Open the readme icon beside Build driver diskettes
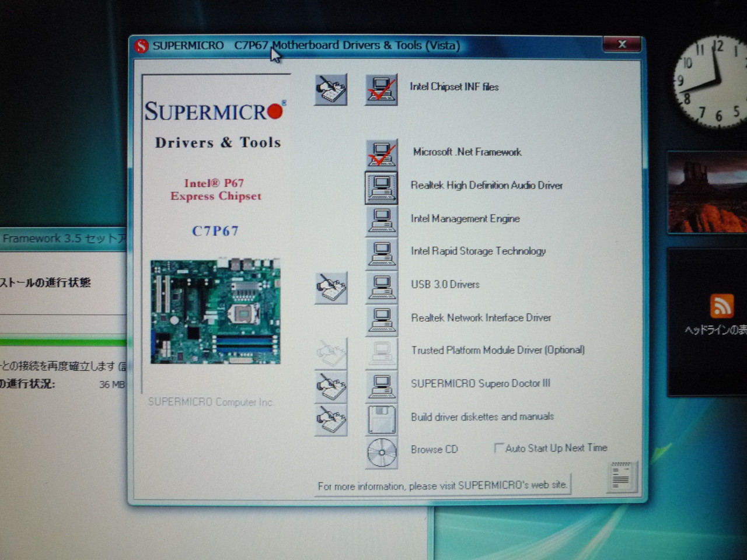Screen dimensions: 747x560 click(x=331, y=419)
